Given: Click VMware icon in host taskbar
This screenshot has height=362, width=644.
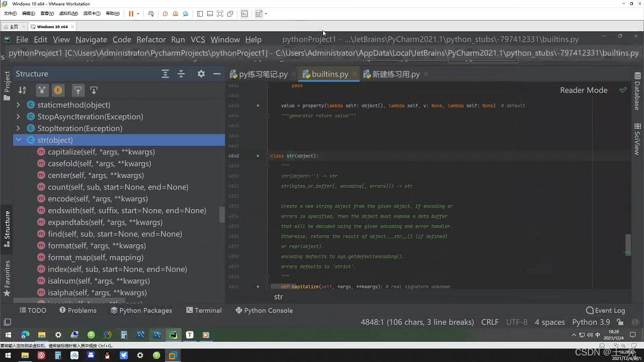Looking at the screenshot, I should (x=173, y=355).
